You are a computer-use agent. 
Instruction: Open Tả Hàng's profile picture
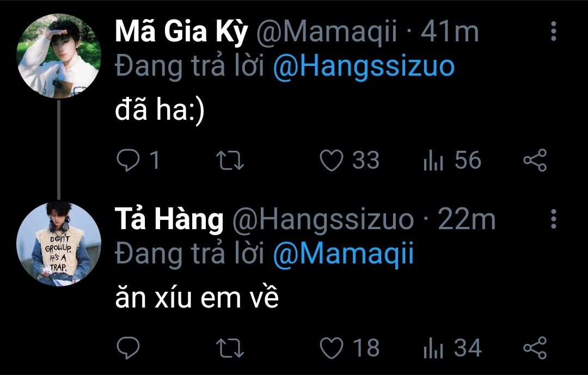(59, 244)
